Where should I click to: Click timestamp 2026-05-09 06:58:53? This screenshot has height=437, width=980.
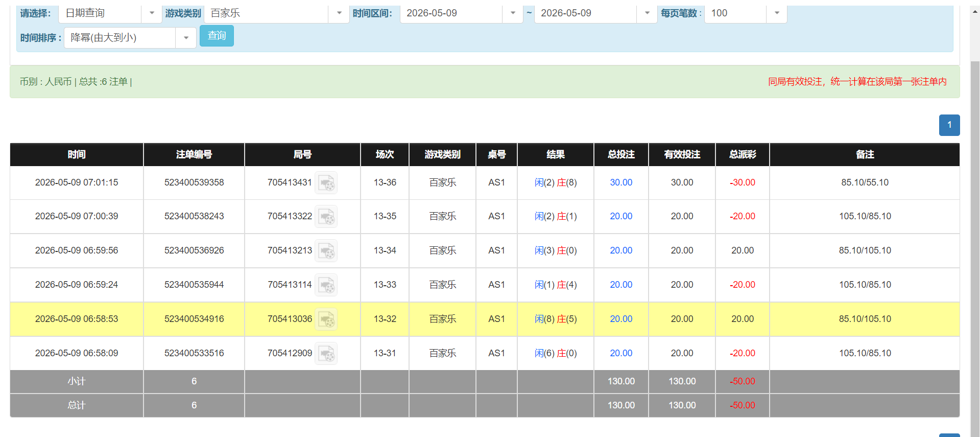pos(77,319)
